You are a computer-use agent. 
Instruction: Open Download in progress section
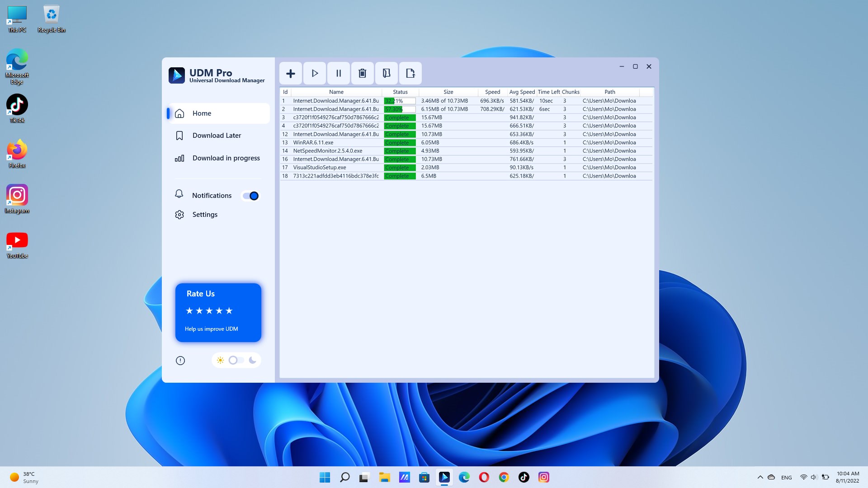tap(218, 158)
